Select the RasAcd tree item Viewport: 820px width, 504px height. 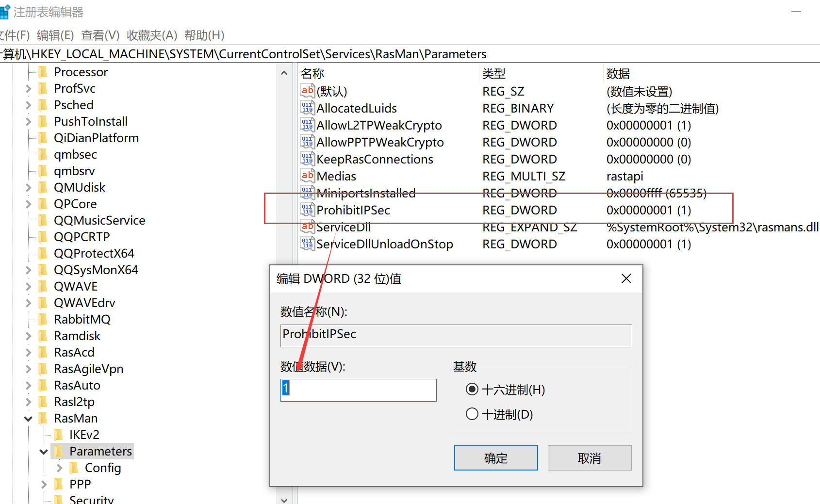click(x=74, y=352)
